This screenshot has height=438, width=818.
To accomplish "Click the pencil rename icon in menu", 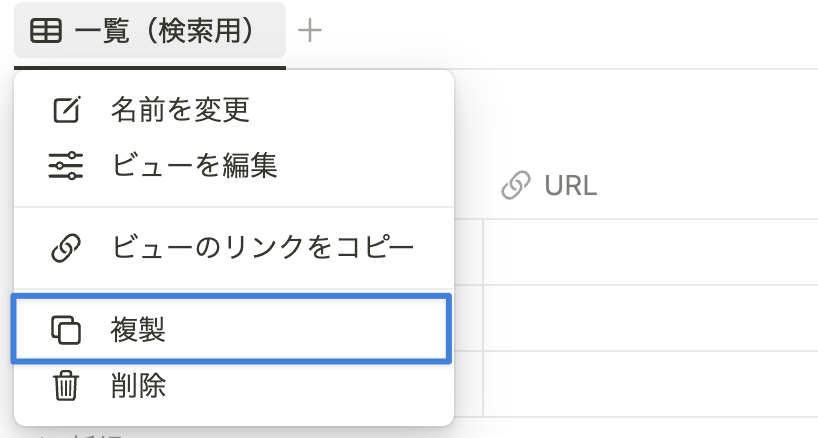I will (67, 110).
